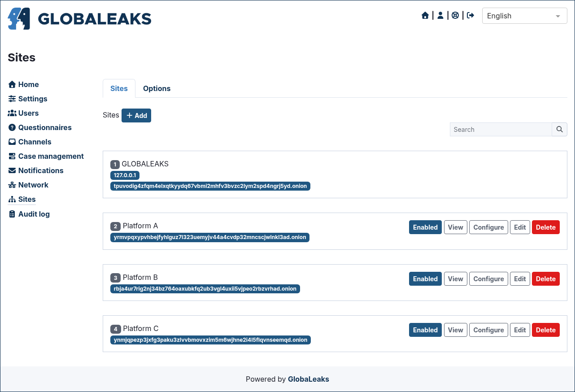Viewport: 575px width, 392px height.
Task: Click Configure for Platform A
Action: pos(488,227)
